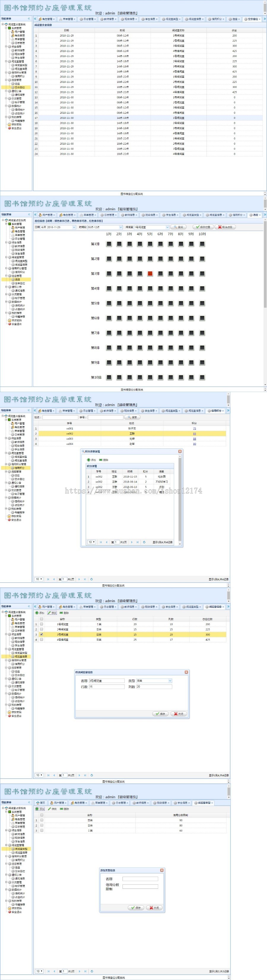Click the 姓名 search field on the credit score screen

[60, 417]
